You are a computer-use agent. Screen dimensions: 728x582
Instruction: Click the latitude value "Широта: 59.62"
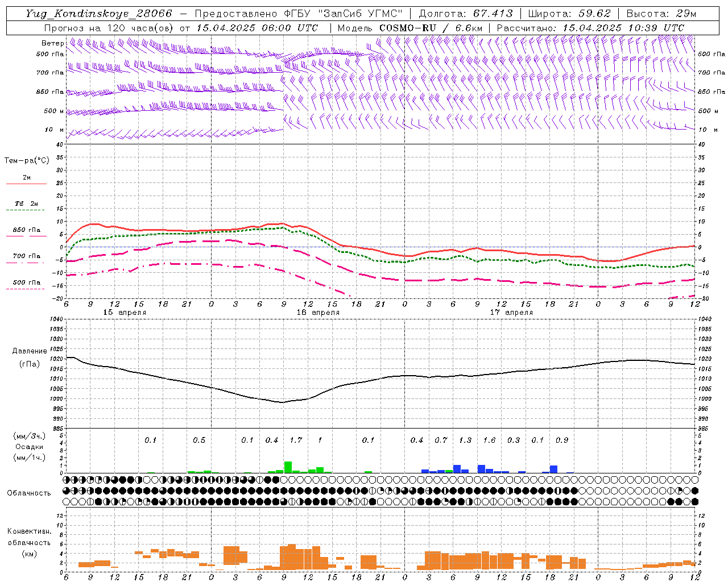click(569, 14)
